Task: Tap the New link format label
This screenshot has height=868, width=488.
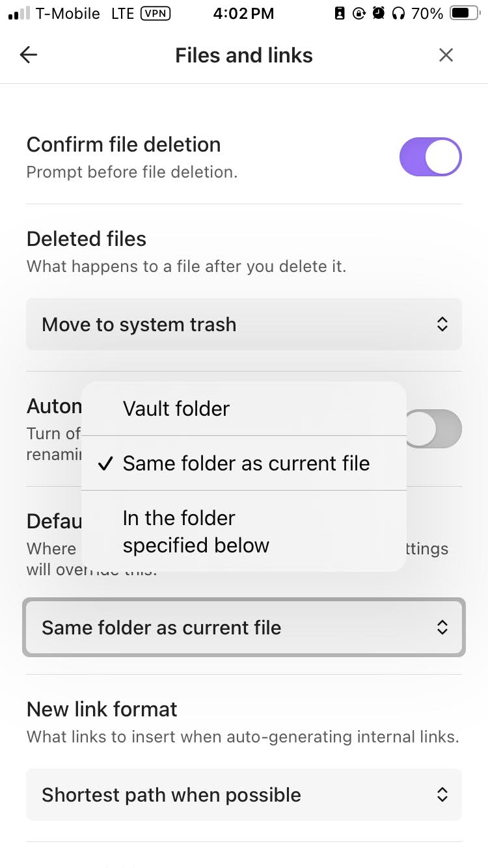Action: pos(102,709)
